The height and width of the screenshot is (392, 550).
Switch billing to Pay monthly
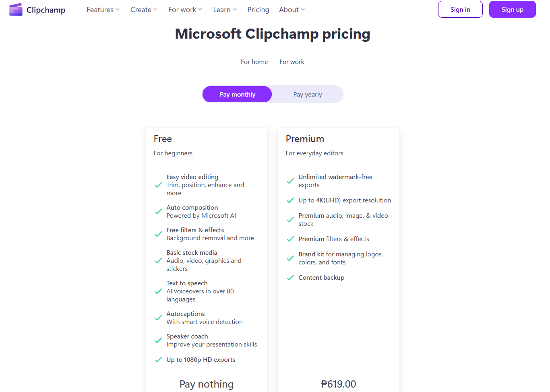(x=237, y=95)
